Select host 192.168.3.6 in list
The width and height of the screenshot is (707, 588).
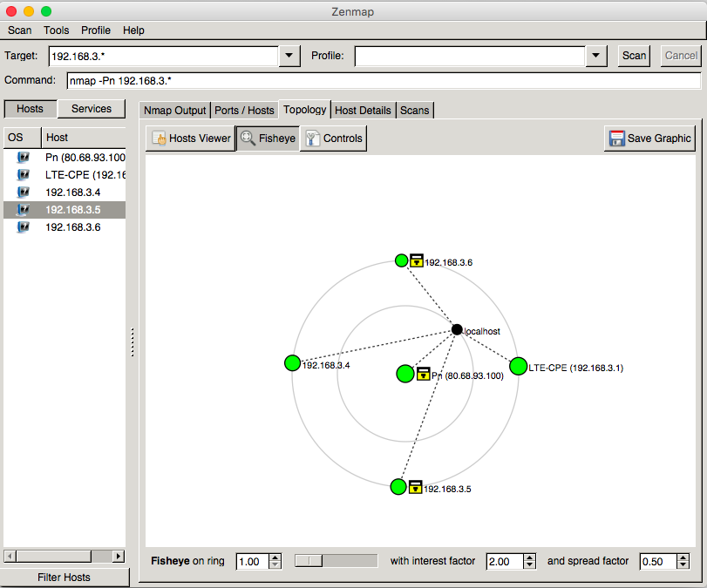coord(65,227)
